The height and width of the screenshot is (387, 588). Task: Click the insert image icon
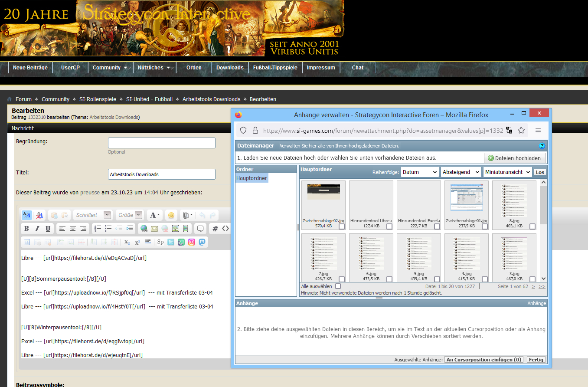click(x=175, y=229)
